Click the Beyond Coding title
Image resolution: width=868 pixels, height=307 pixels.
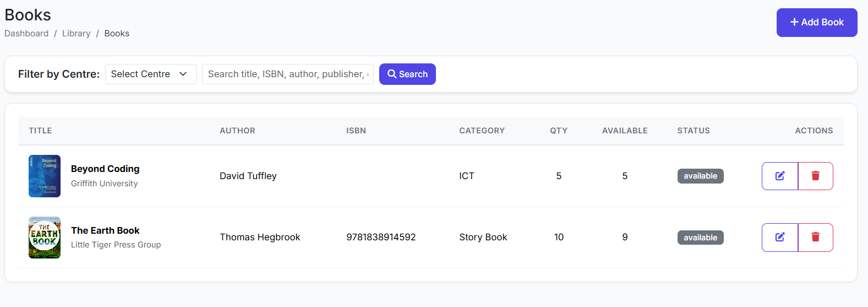(x=105, y=169)
